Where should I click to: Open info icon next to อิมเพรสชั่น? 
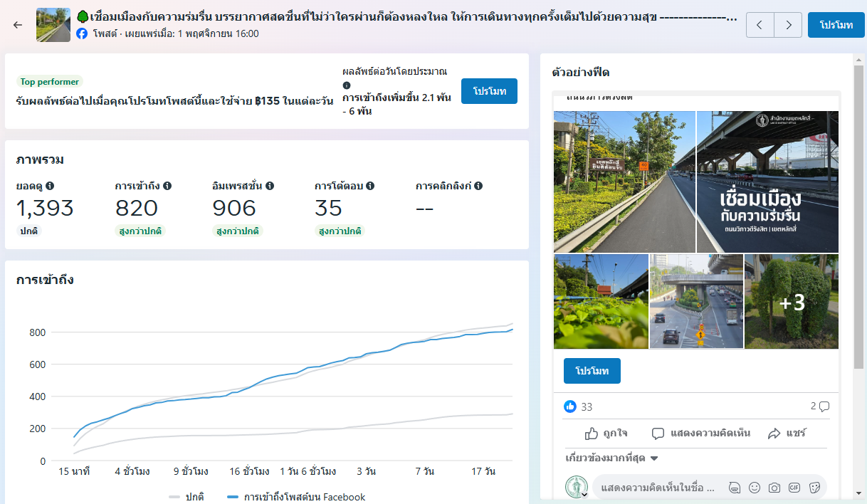click(270, 186)
